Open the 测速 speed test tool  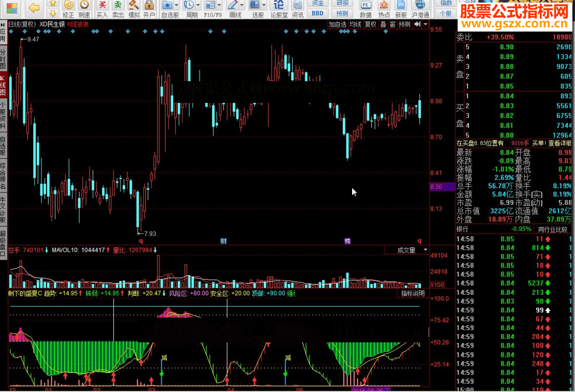pos(84,9)
